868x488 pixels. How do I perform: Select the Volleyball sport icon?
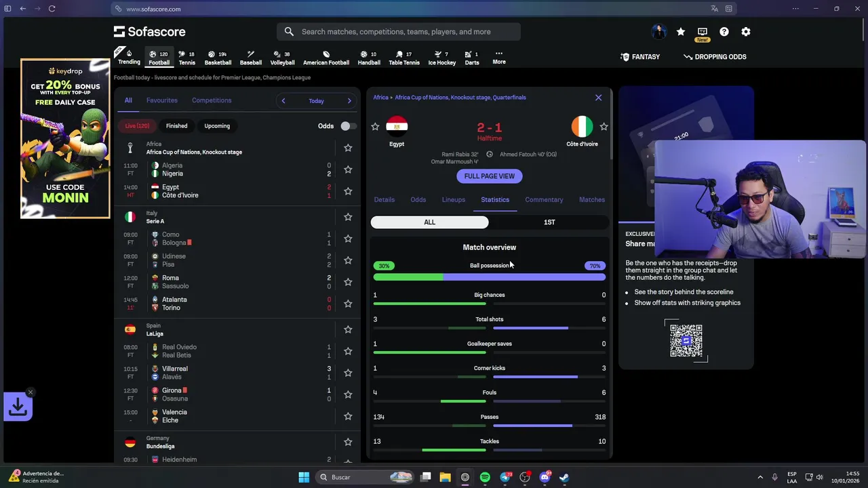282,58
